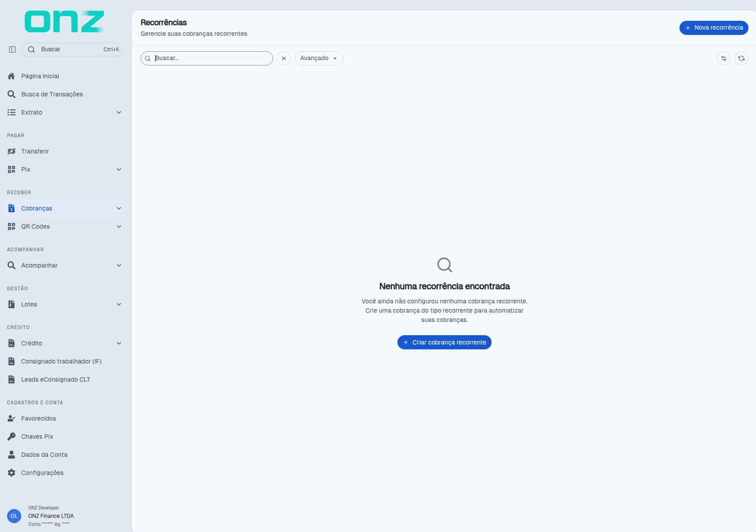Viewport: 756px width, 532px height.
Task: Click the Configurações gear icon
Action: click(x=11, y=473)
